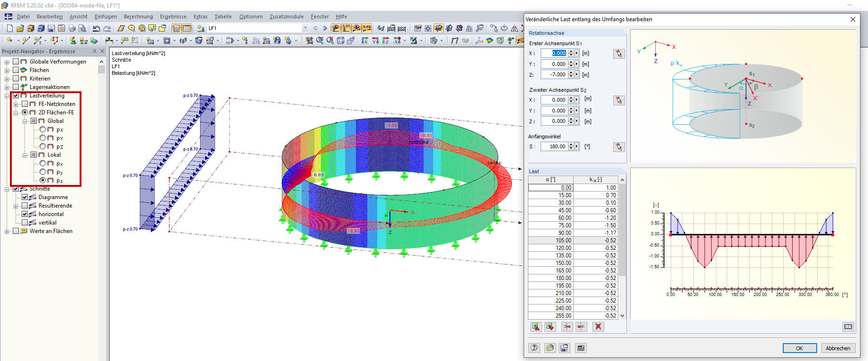Check the Globale Verformungen checkbox
This screenshot has width=868, height=361.
pyautogui.click(x=16, y=62)
